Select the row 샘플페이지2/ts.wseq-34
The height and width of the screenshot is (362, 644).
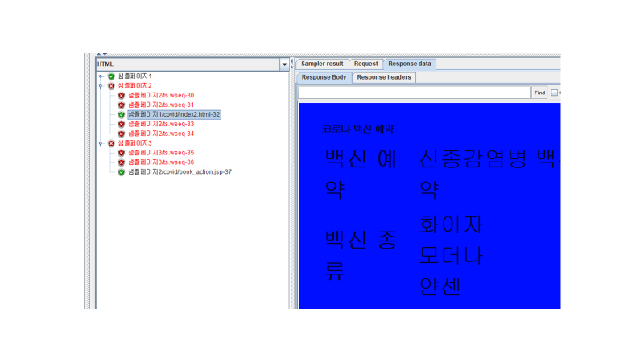[160, 134]
